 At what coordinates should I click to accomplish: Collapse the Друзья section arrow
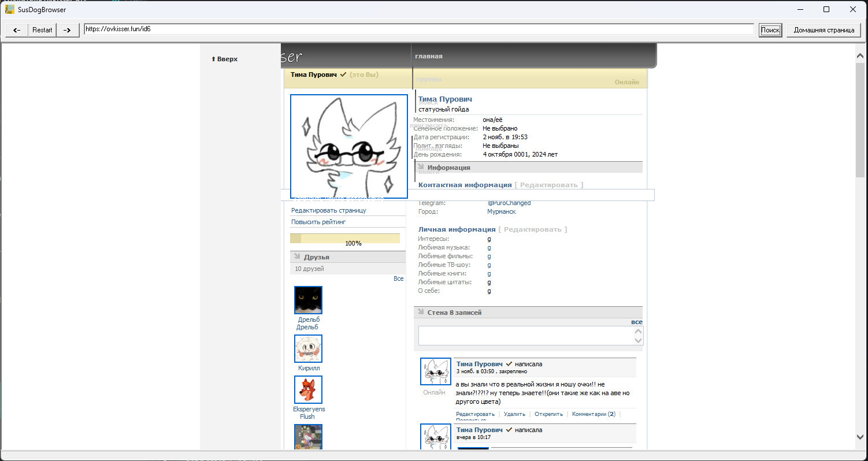coord(297,256)
